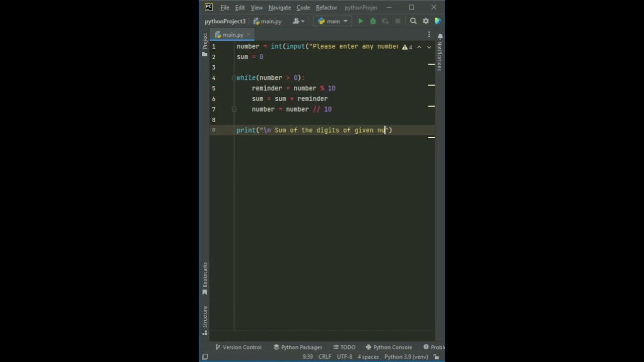Open the Edit menu

240,8
